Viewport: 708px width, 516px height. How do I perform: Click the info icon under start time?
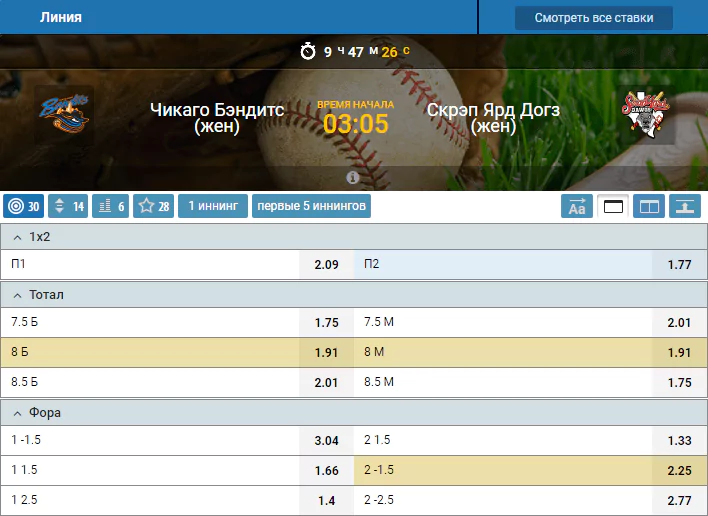click(x=353, y=177)
